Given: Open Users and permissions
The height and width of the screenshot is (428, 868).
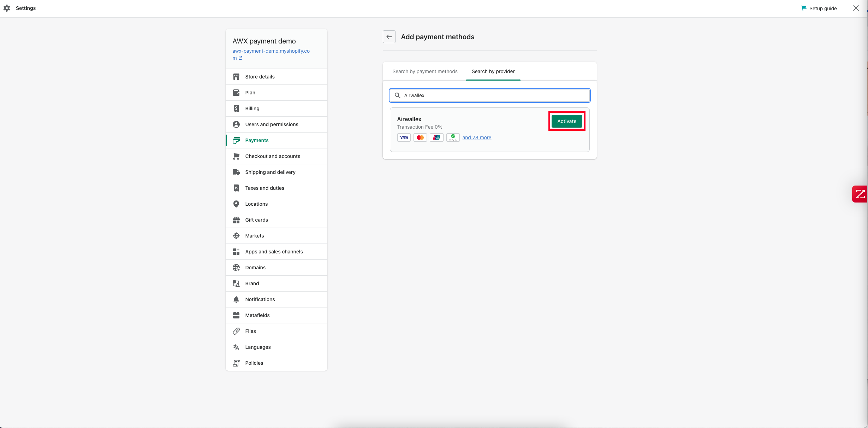Looking at the screenshot, I should coord(277,124).
